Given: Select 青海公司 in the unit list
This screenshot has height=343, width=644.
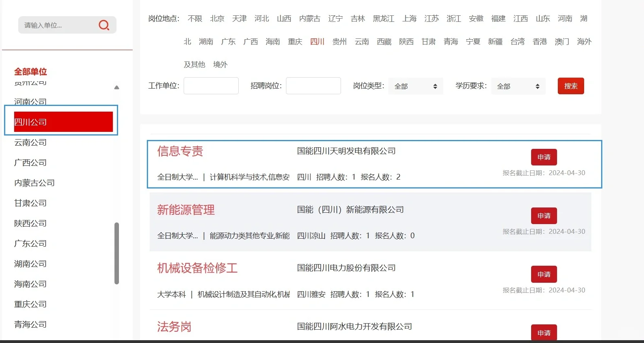Looking at the screenshot, I should point(30,324).
